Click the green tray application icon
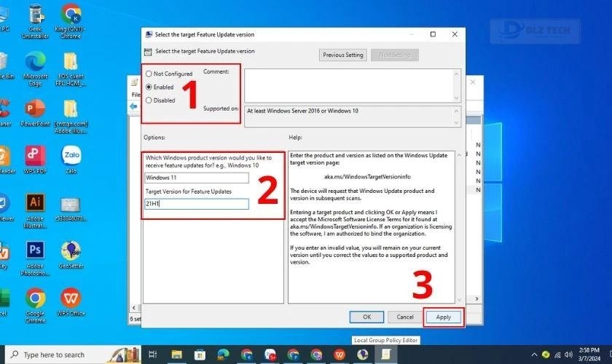Screen dimensions: 612x364 546,355
